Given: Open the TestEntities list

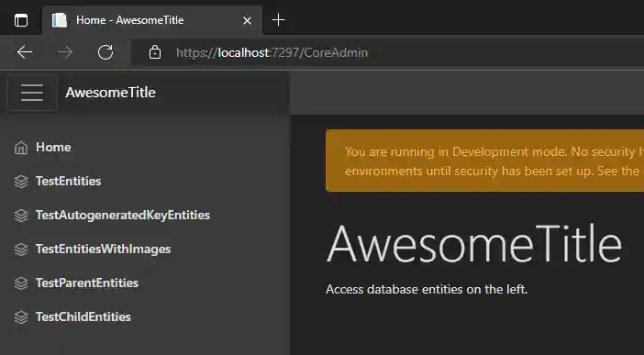Looking at the screenshot, I should pos(68,182).
